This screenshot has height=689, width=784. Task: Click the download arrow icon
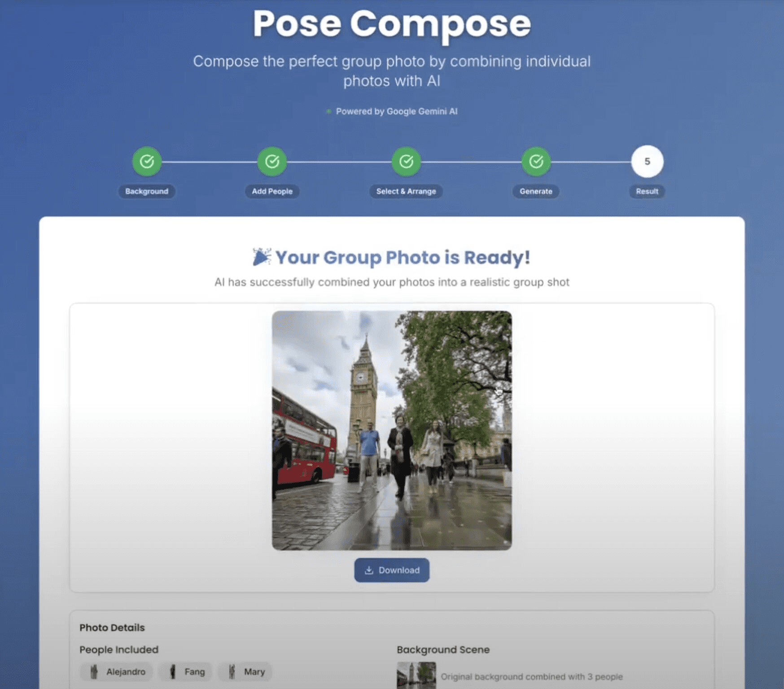pyautogui.click(x=369, y=570)
